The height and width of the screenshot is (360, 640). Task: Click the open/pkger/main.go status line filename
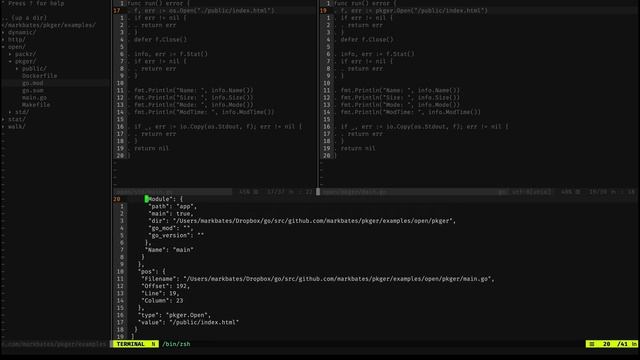354,192
